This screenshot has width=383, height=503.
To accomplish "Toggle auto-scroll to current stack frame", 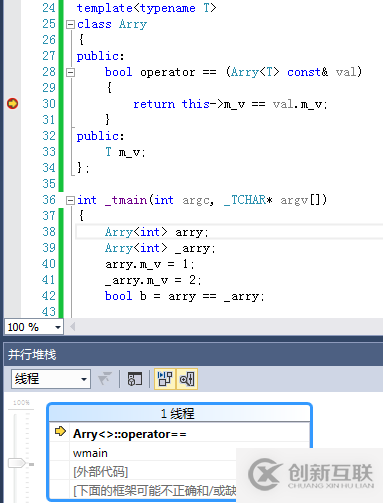I will click(x=165, y=379).
